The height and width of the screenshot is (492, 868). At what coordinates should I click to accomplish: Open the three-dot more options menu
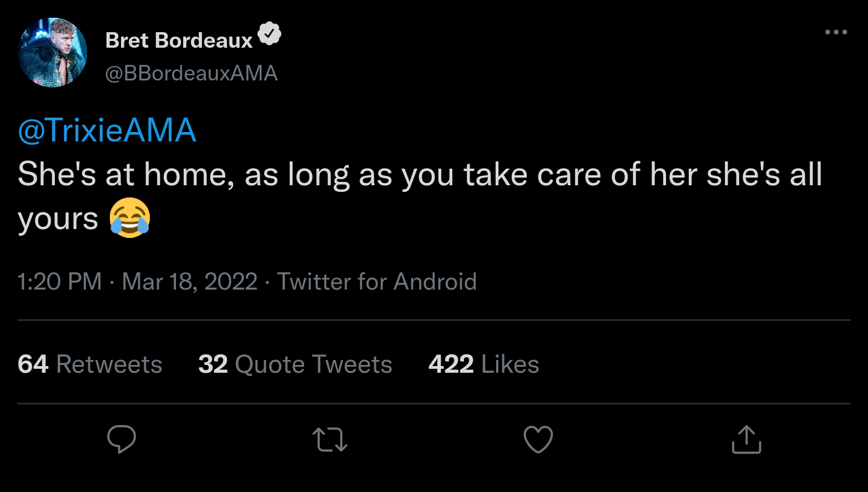[836, 32]
